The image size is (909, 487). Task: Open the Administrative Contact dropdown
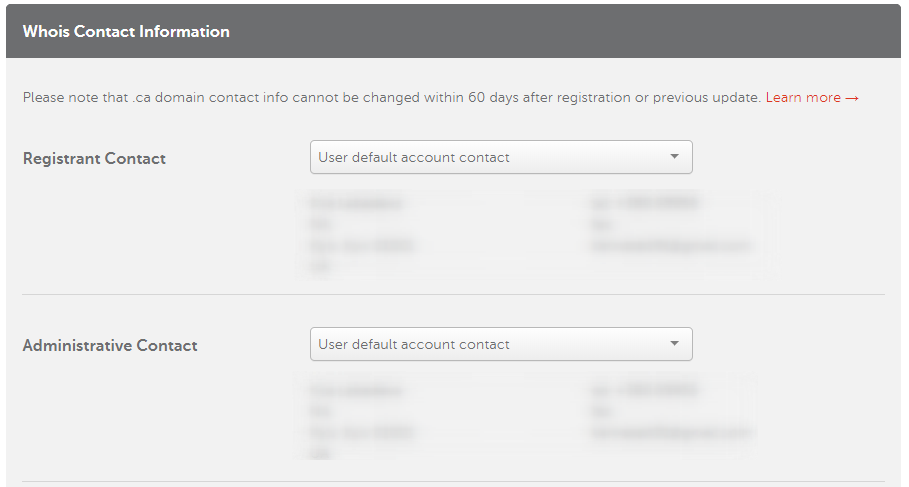click(x=501, y=344)
